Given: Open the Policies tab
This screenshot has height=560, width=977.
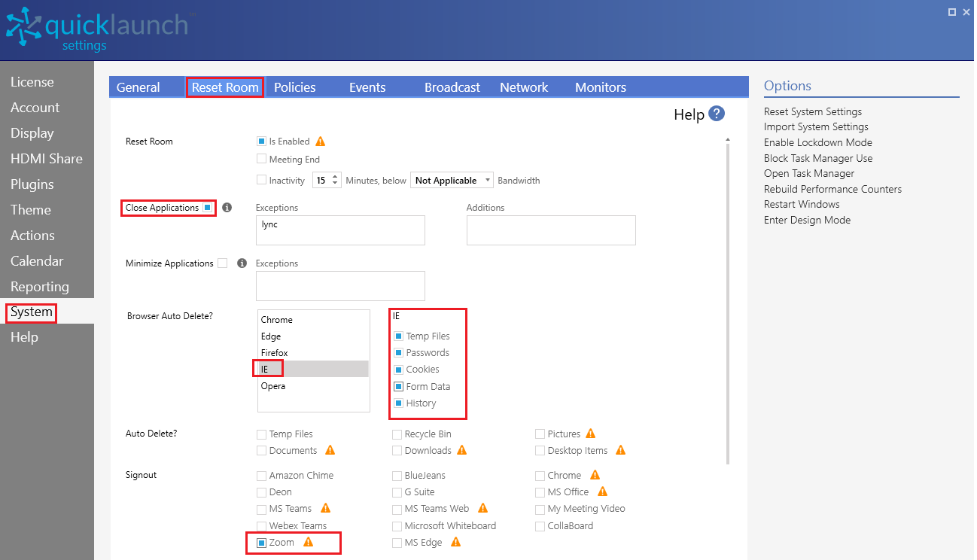Looking at the screenshot, I should pos(295,87).
